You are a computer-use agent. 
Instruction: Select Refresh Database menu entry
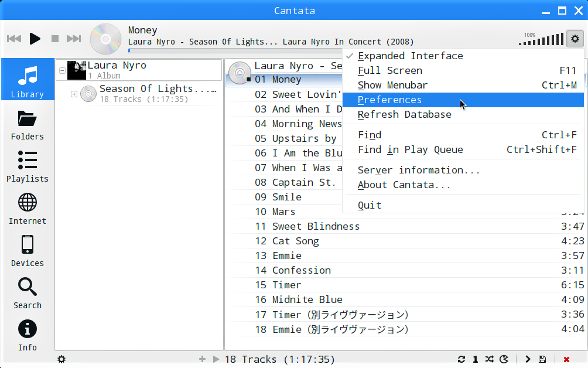463,114
